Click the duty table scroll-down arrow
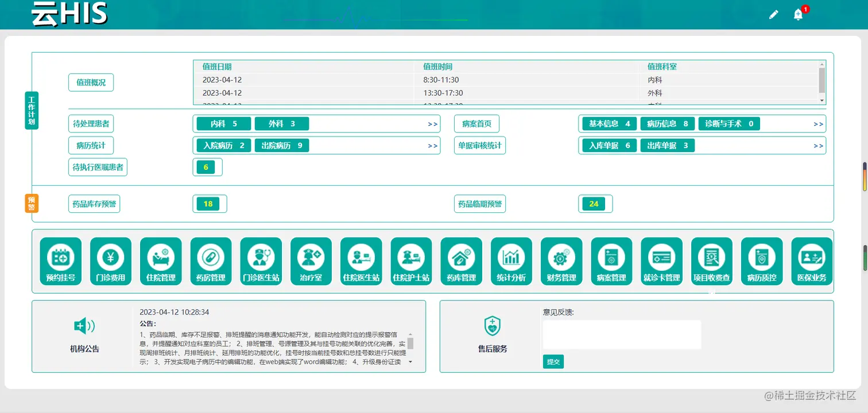Screen dimensions: 868x413 coord(822,100)
